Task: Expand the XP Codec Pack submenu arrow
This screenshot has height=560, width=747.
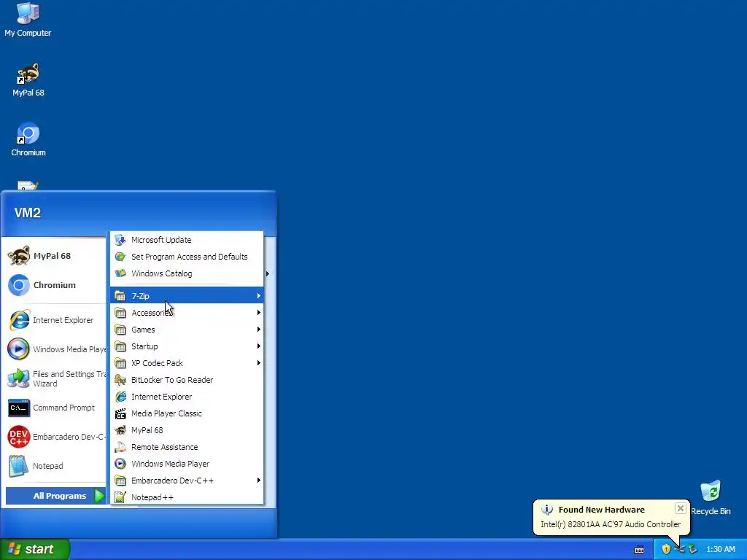Action: click(x=259, y=363)
